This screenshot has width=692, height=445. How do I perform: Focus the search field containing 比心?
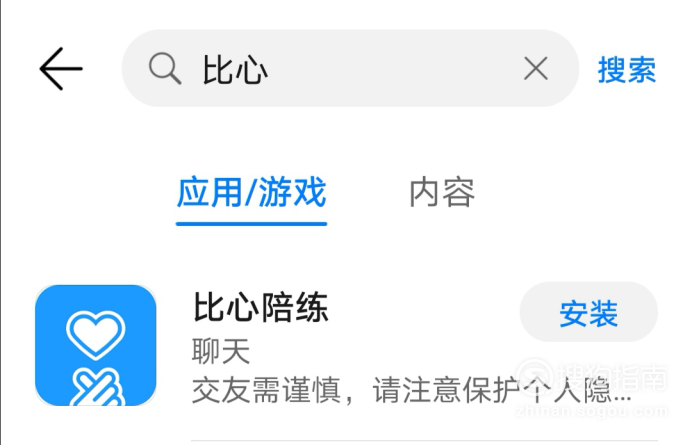coord(350,68)
